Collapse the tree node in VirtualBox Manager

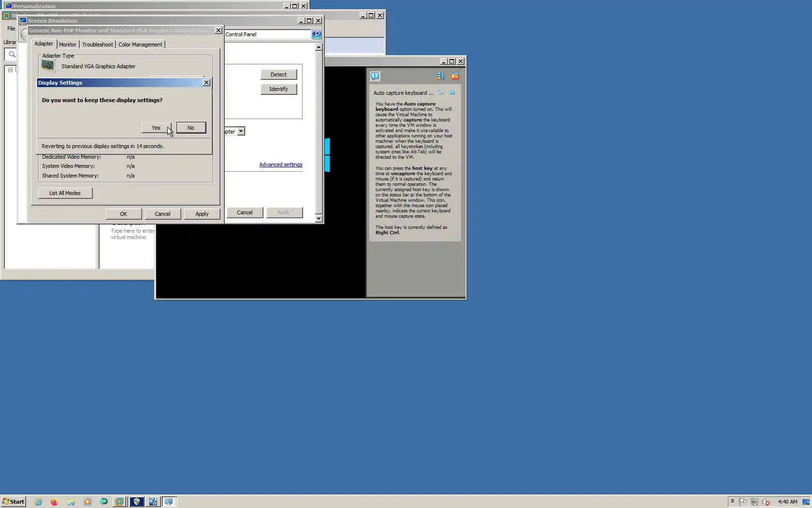[x=10, y=70]
